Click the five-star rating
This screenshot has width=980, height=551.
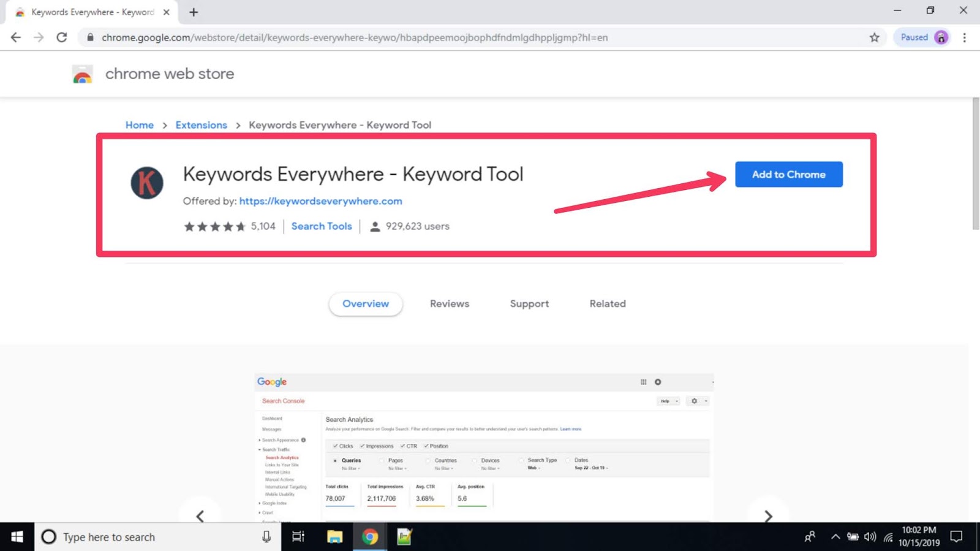click(x=215, y=227)
